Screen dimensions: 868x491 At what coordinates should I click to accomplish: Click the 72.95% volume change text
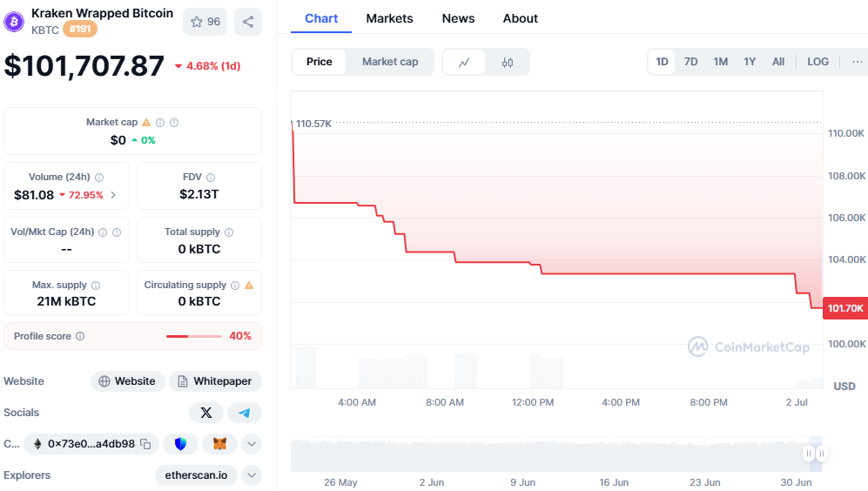click(x=86, y=195)
